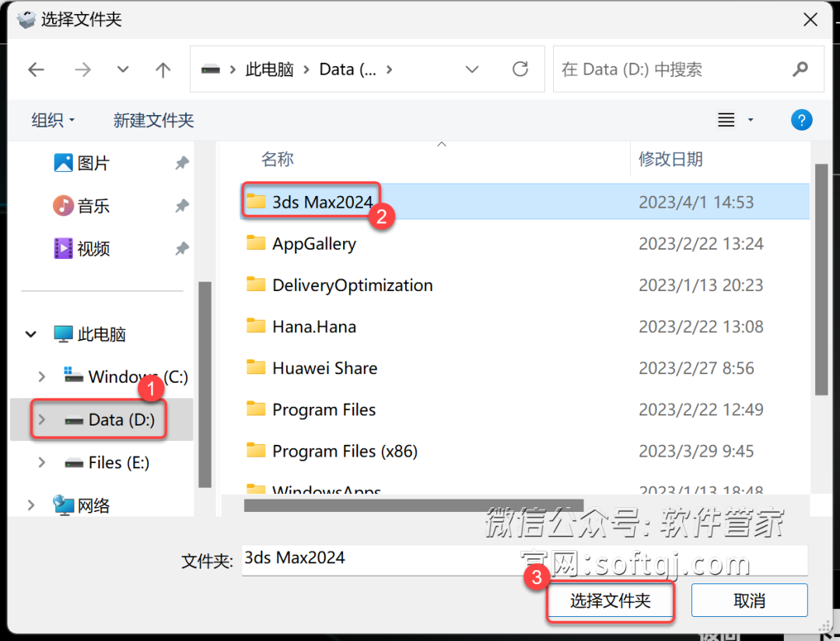Open Music in quick access sidebar

point(93,206)
